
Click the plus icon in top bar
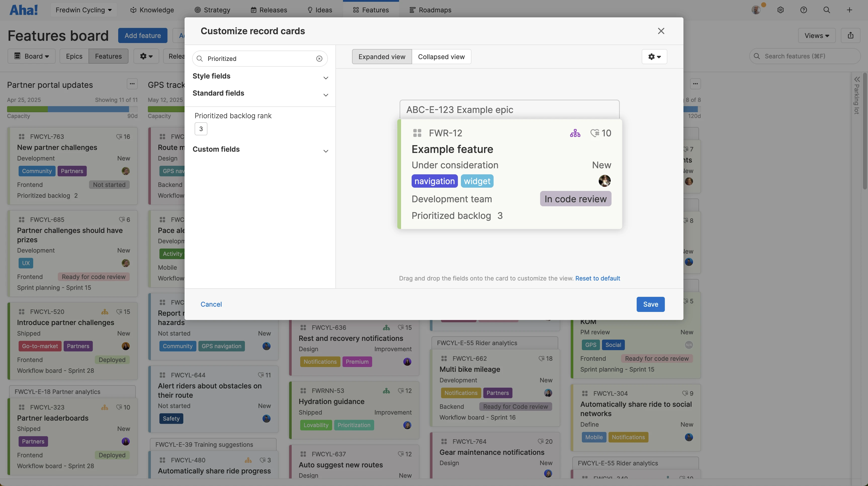coord(849,10)
